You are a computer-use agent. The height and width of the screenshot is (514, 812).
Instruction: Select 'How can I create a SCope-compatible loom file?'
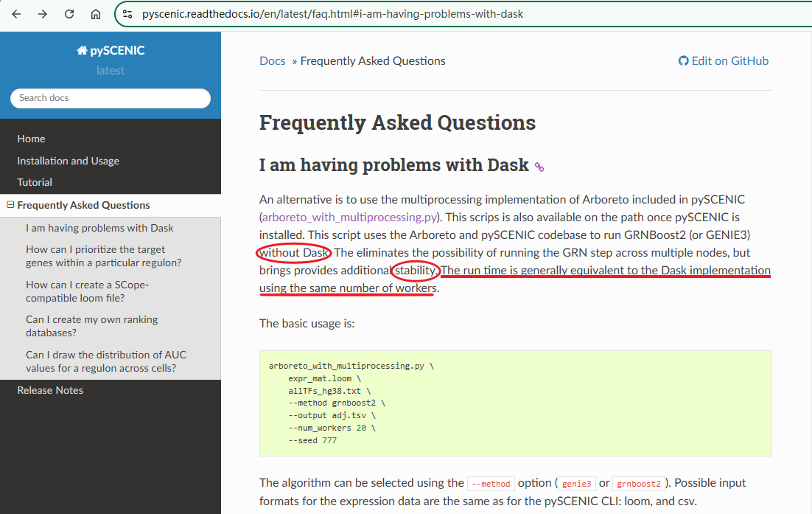tap(87, 291)
